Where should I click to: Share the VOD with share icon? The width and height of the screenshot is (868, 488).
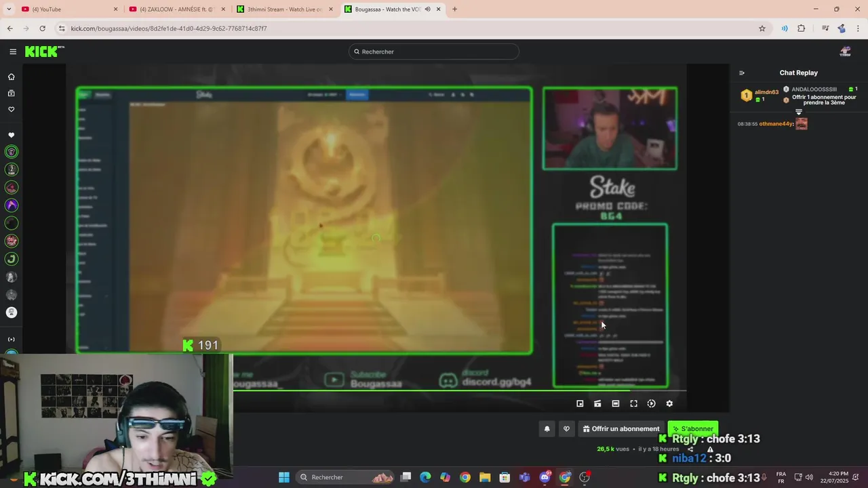click(690, 449)
